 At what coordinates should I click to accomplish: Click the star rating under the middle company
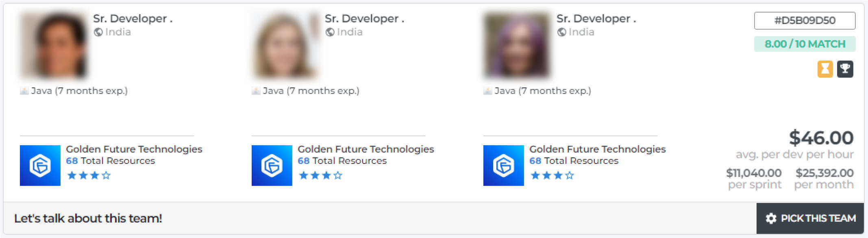[x=320, y=175]
